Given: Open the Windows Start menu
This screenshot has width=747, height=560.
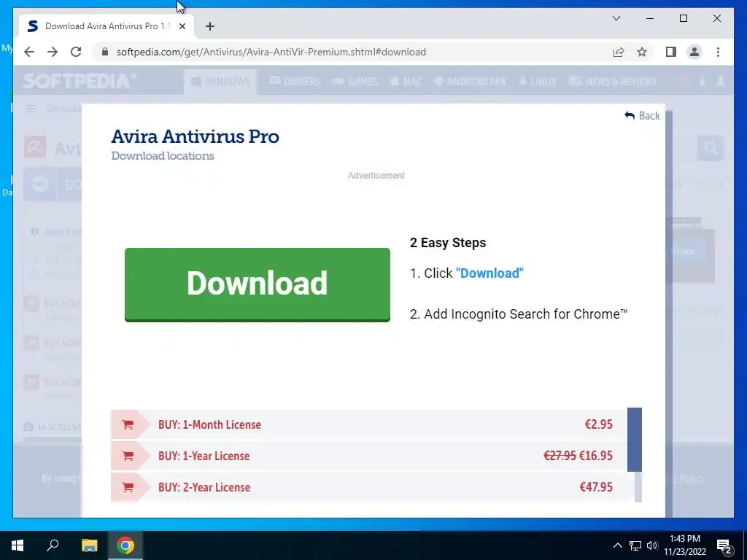Looking at the screenshot, I should pos(18,545).
